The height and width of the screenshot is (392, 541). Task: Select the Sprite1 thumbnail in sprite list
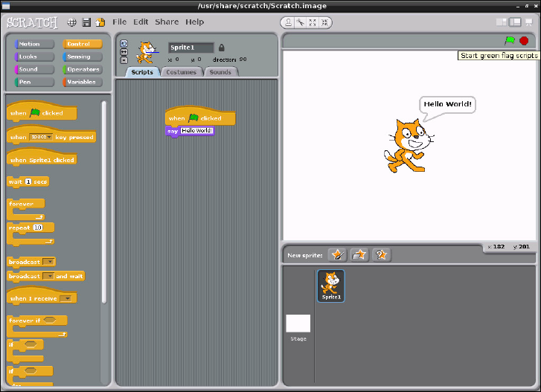pyautogui.click(x=331, y=286)
